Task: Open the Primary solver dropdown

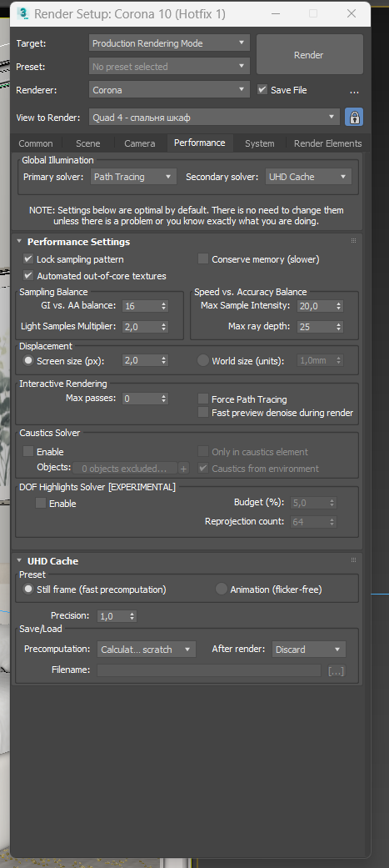Action: 133,177
